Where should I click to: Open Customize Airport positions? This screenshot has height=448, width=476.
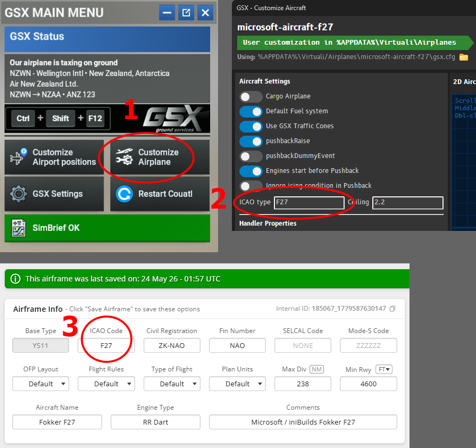[x=54, y=157]
